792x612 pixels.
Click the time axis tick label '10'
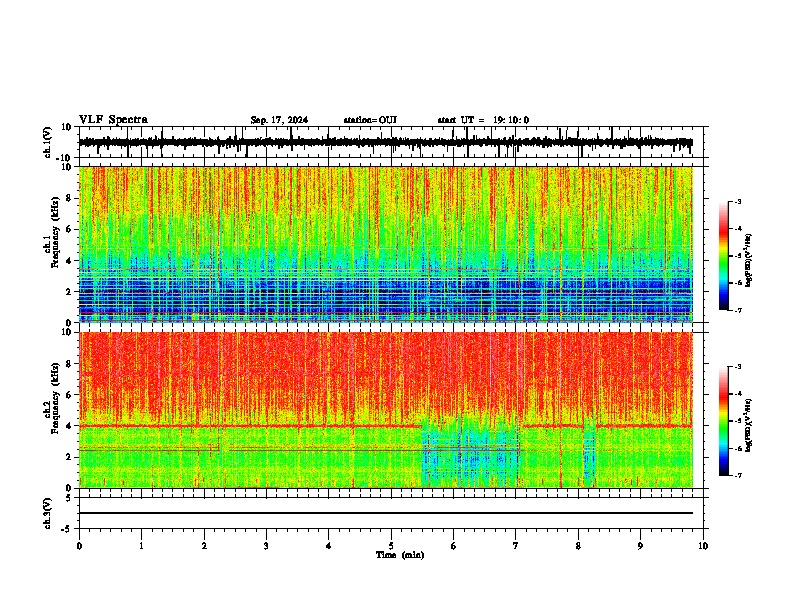tap(703, 546)
